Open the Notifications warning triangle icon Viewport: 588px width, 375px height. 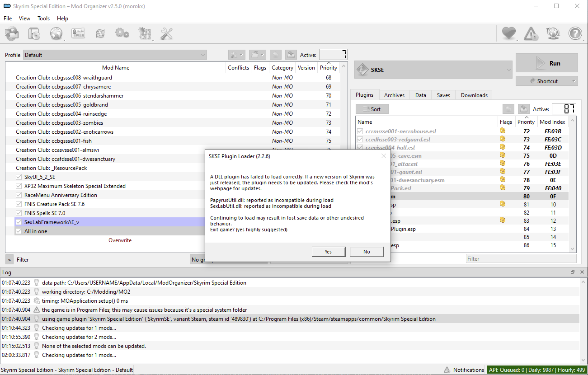tap(531, 33)
